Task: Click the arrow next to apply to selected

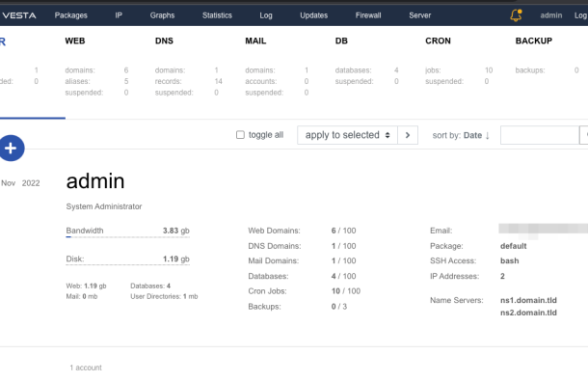Action: coord(408,135)
